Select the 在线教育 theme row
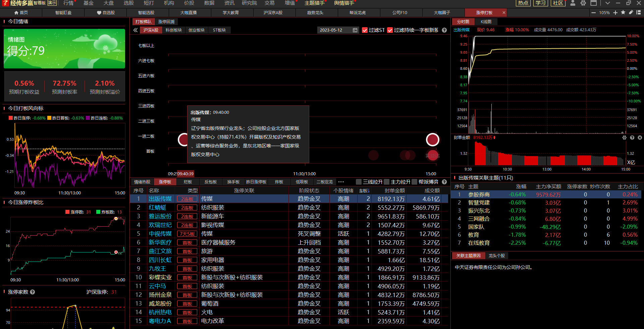The width and height of the screenshot is (644, 329). click(x=546, y=243)
